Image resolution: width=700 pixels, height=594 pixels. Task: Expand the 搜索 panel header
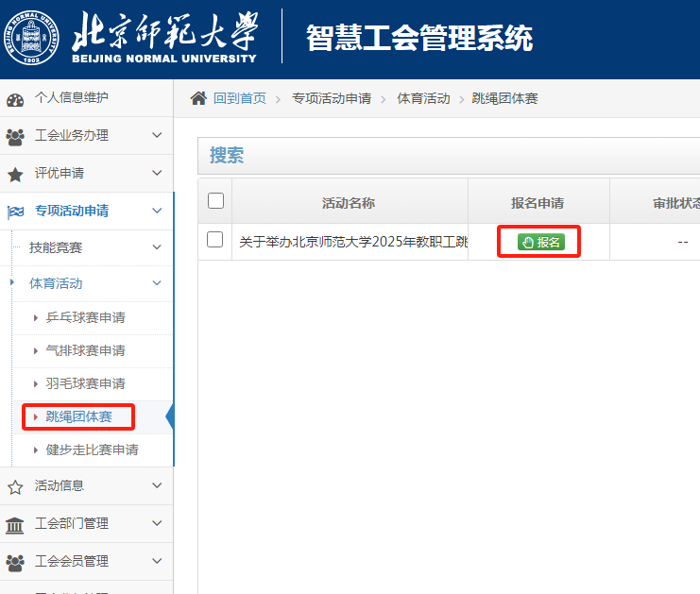coord(449,156)
